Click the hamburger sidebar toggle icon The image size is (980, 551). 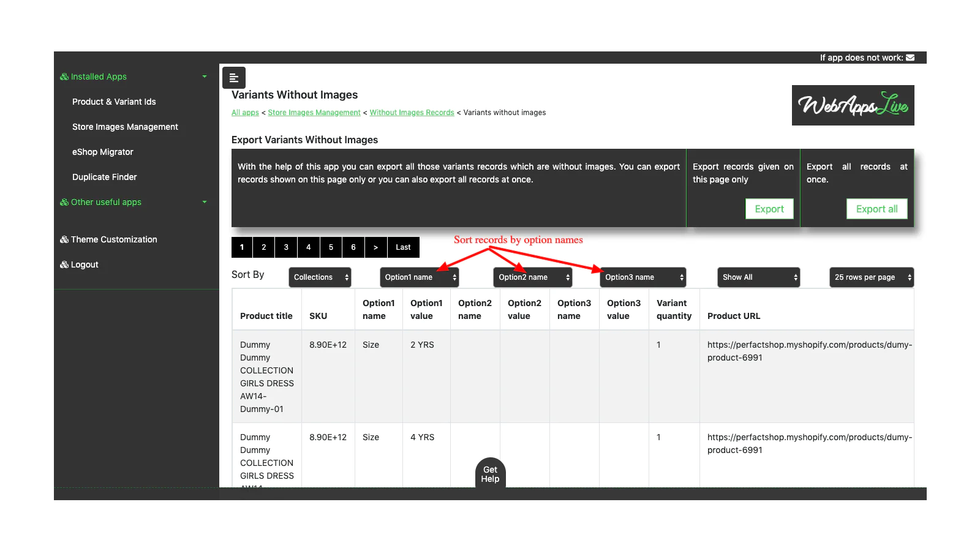[233, 78]
